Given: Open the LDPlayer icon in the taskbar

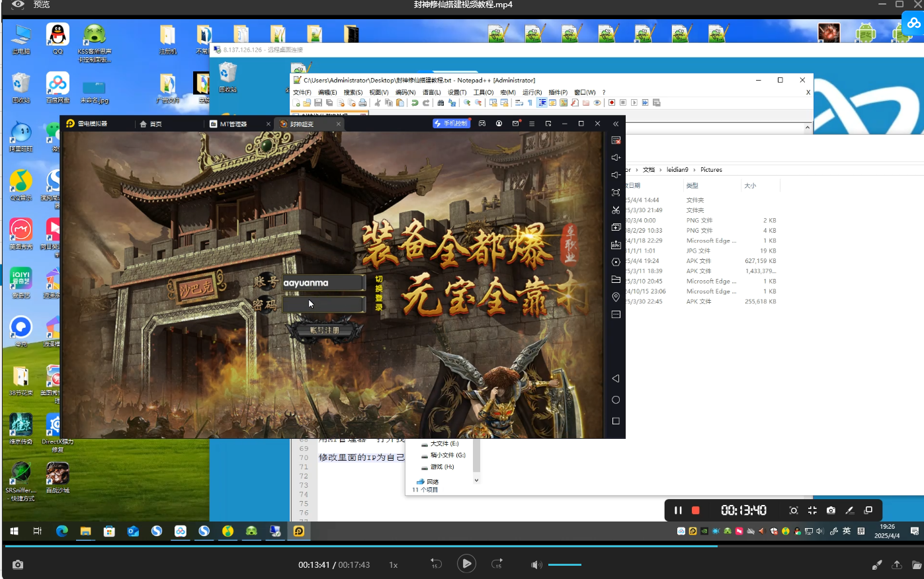Looking at the screenshot, I should pyautogui.click(x=299, y=531).
